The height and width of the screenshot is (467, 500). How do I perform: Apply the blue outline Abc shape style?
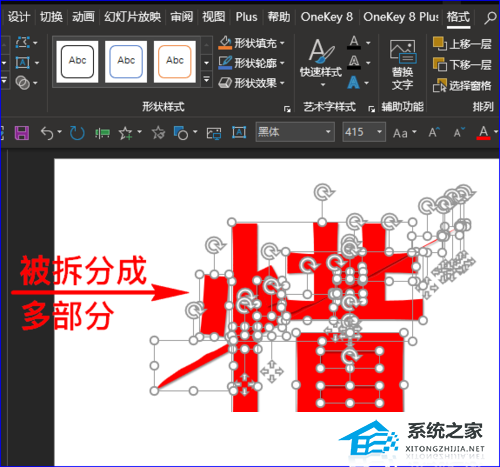click(126, 62)
